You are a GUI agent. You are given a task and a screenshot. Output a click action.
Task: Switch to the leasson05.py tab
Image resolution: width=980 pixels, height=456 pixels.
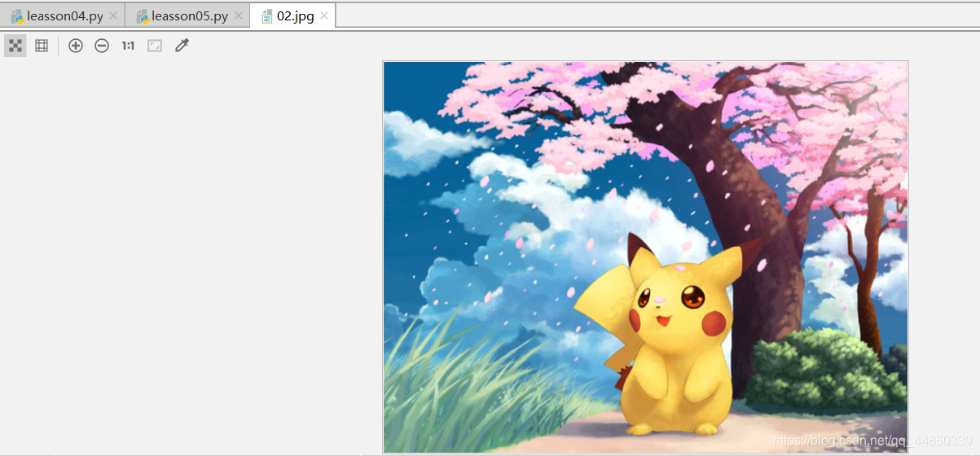[188, 15]
